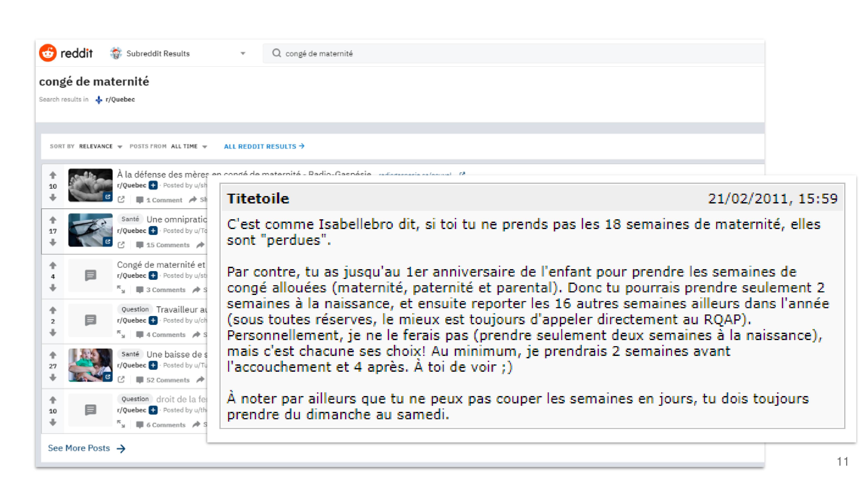The image size is (868, 488).
Task: Upvote the post with score 4
Action: 53,265
